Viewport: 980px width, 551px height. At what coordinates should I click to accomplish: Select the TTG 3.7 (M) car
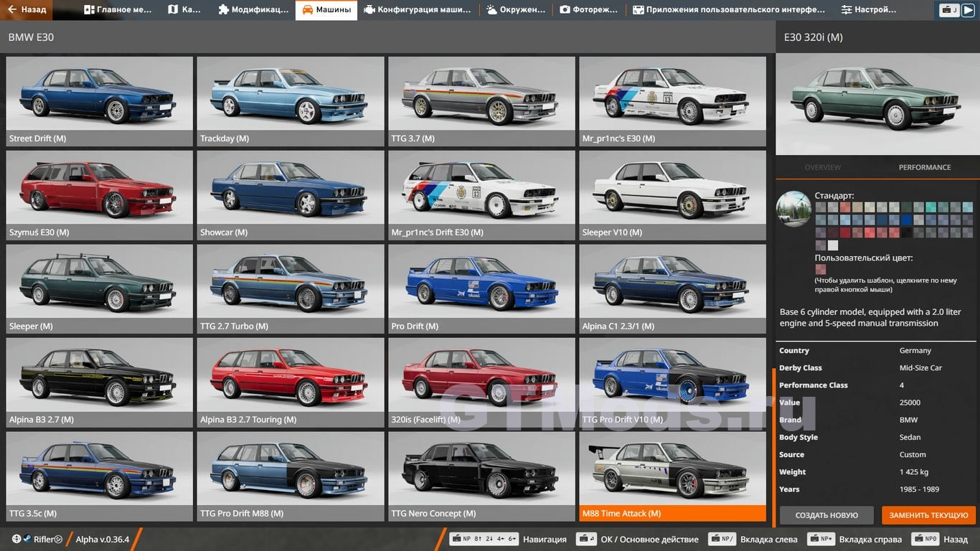point(481,101)
